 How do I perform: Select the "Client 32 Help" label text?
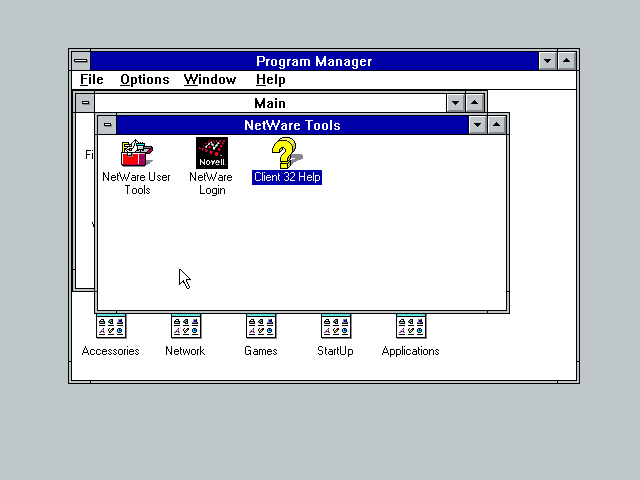point(287,177)
